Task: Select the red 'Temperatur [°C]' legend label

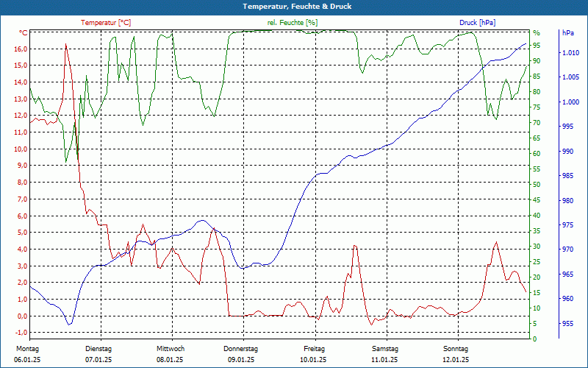Action: click(x=106, y=23)
